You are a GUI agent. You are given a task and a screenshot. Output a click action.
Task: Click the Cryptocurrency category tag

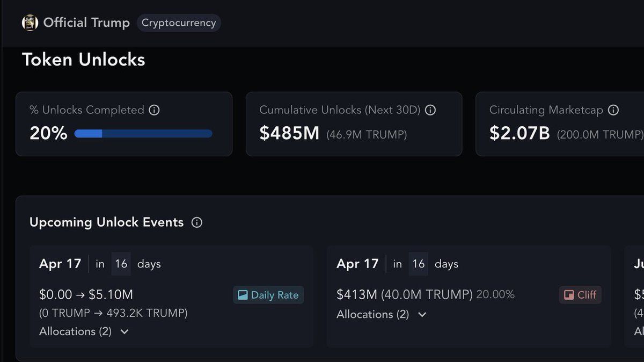pyautogui.click(x=179, y=23)
